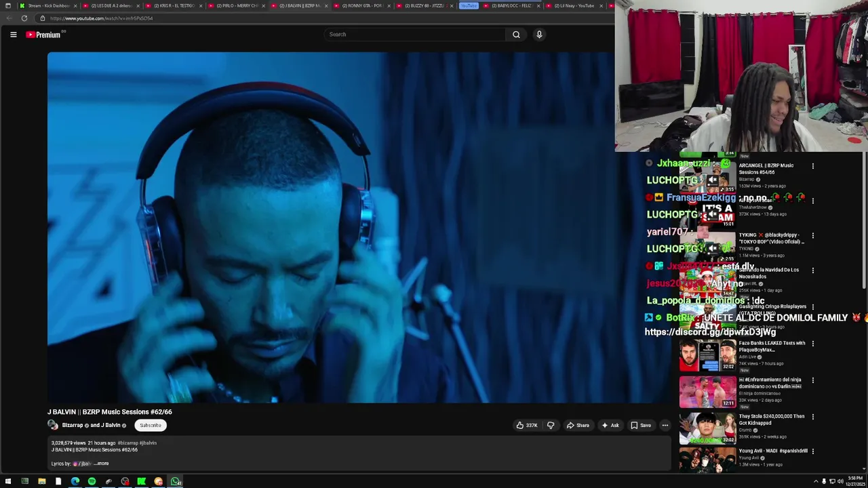
Task: Open Microsoft Edge from the taskbar
Action: pyautogui.click(x=75, y=482)
